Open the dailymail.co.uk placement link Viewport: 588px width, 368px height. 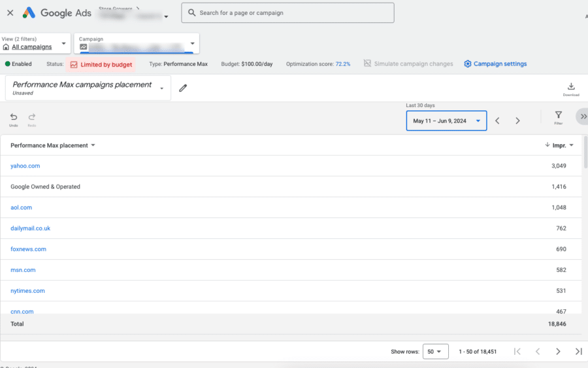(x=30, y=228)
